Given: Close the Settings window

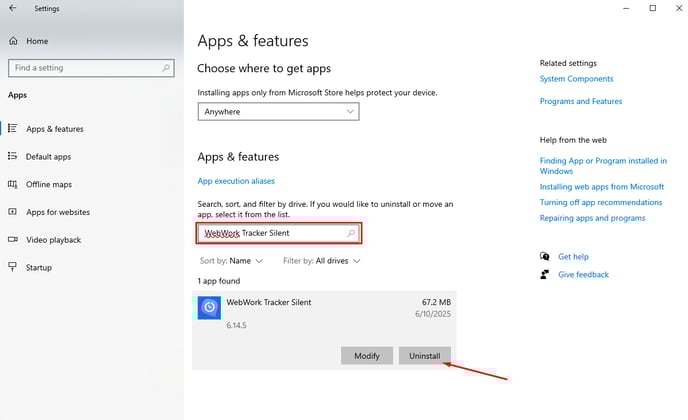Looking at the screenshot, I should (x=679, y=8).
